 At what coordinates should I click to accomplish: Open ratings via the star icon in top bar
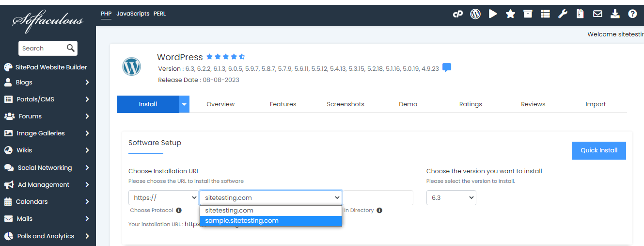[510, 14]
